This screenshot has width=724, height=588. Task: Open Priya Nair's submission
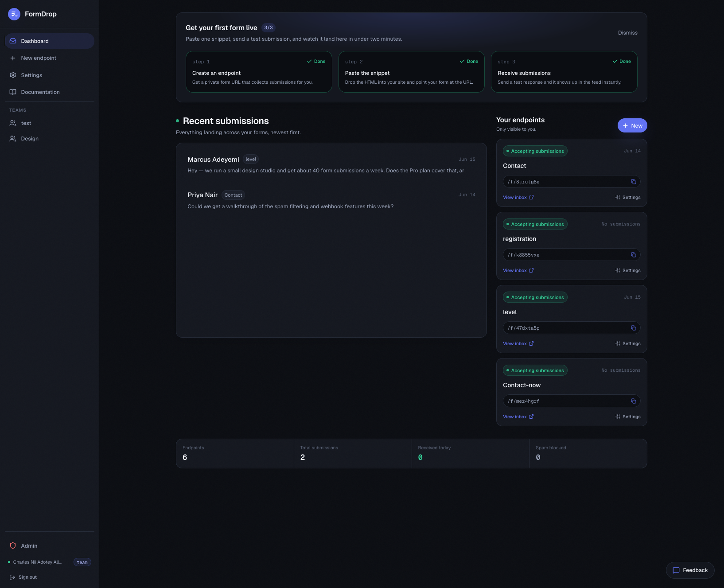click(x=331, y=201)
